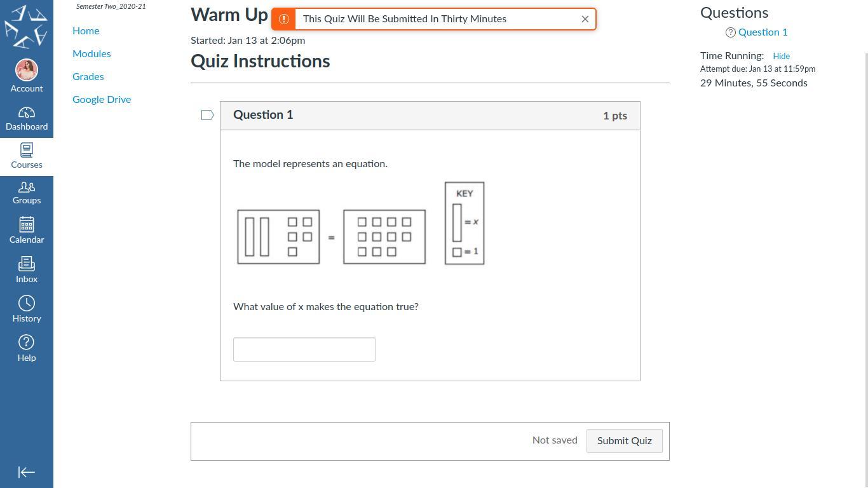
Task: Open the Grades course menu item
Action: click(x=88, y=76)
